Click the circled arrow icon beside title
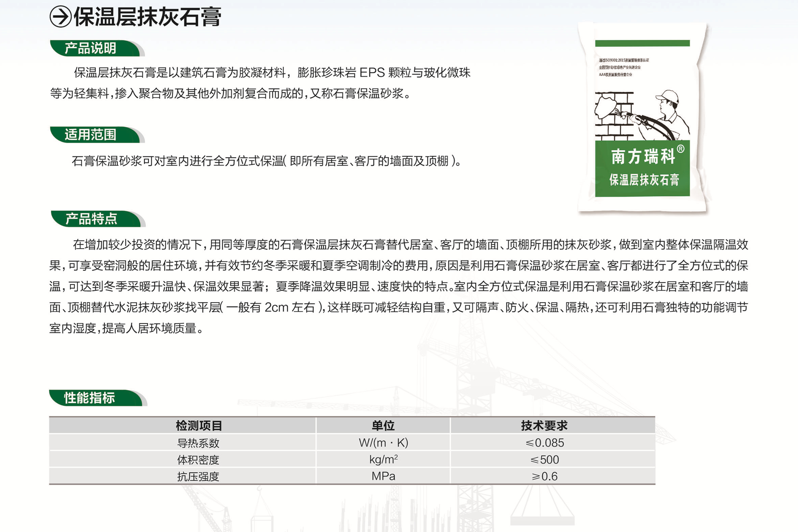Viewport: 798px width, 532px height. [x=60, y=17]
